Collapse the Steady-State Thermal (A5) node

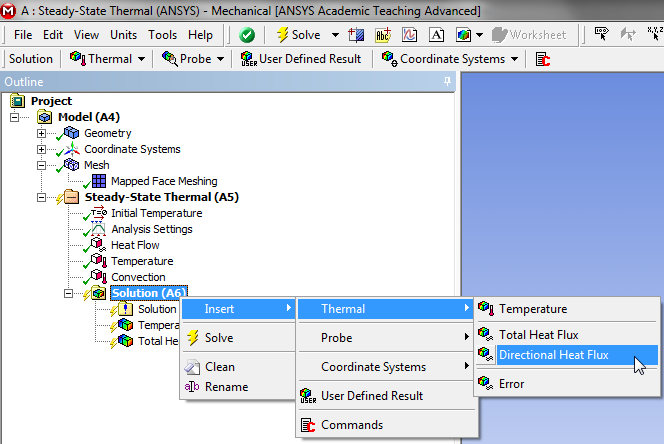pyautogui.click(x=41, y=197)
